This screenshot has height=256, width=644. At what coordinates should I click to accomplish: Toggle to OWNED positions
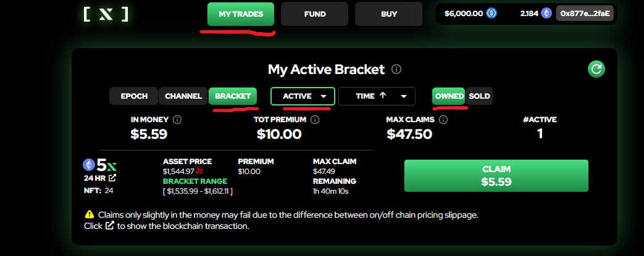click(x=449, y=96)
